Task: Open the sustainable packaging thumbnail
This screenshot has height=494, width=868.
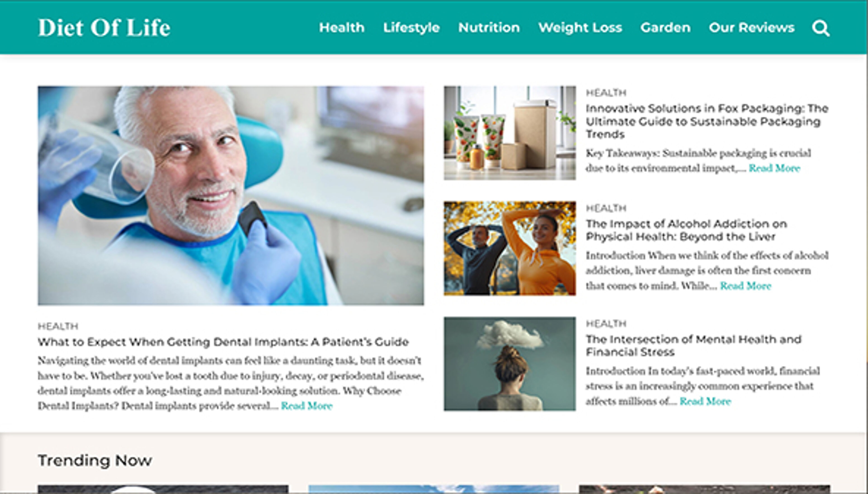Action: (510, 133)
